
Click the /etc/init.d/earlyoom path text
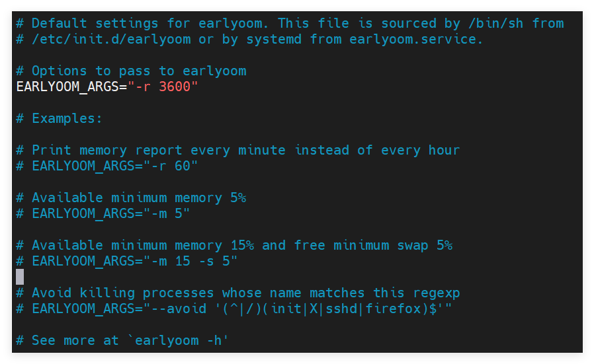(x=111, y=39)
